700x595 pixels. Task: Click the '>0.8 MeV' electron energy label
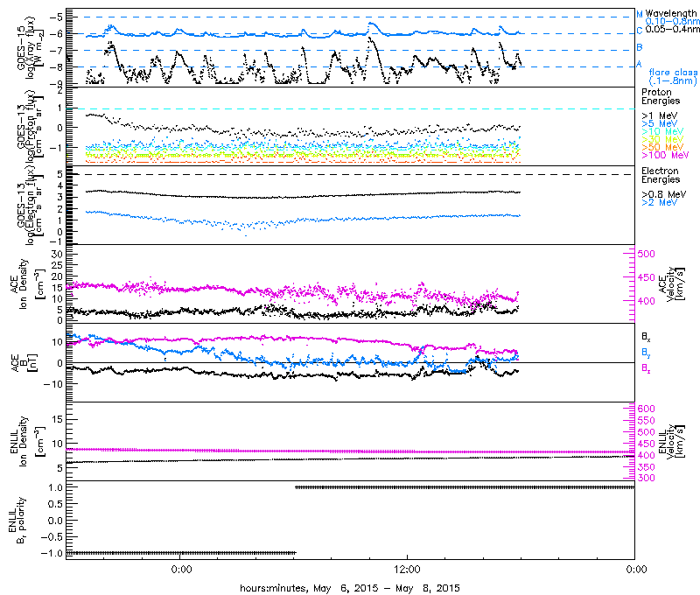664,194
